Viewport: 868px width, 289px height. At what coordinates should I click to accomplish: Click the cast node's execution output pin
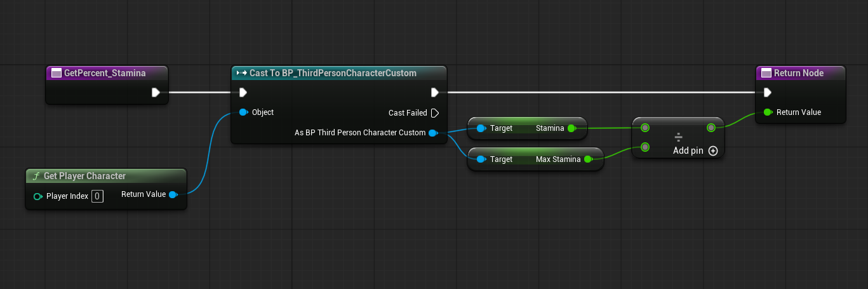click(x=435, y=93)
